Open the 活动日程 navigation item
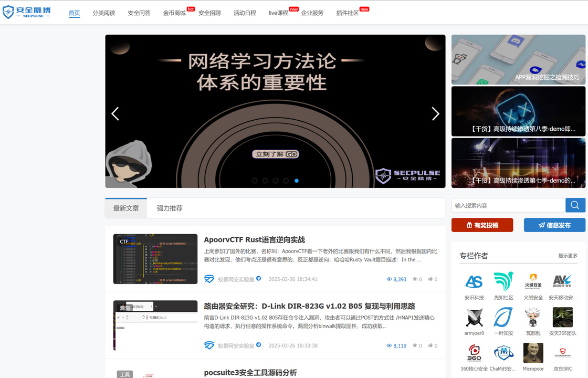This screenshot has width=588, height=378. tap(245, 13)
